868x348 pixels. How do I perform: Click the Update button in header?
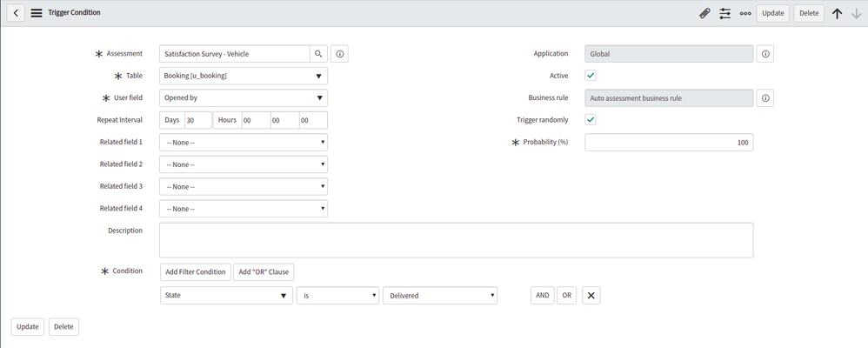click(x=772, y=13)
